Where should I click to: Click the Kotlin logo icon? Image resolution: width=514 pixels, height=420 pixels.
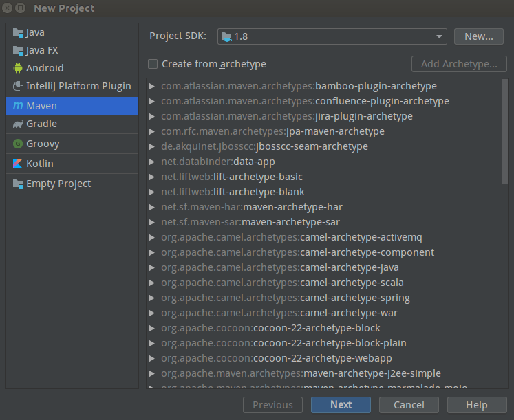pos(18,164)
